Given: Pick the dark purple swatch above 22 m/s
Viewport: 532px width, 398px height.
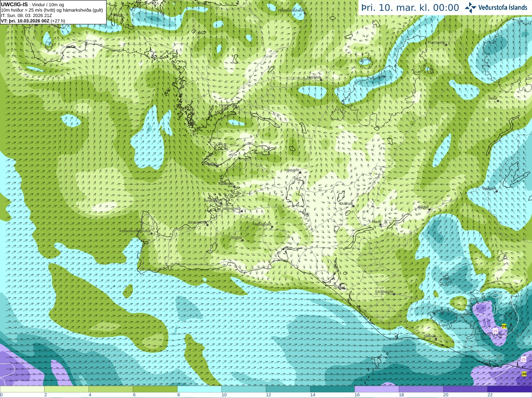Looking at the screenshot, I should 510,389.
